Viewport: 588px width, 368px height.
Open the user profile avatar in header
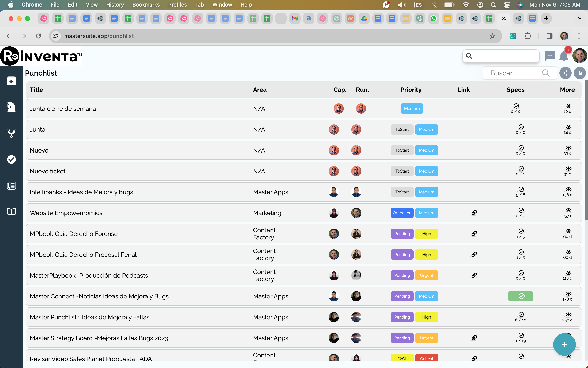tap(579, 55)
